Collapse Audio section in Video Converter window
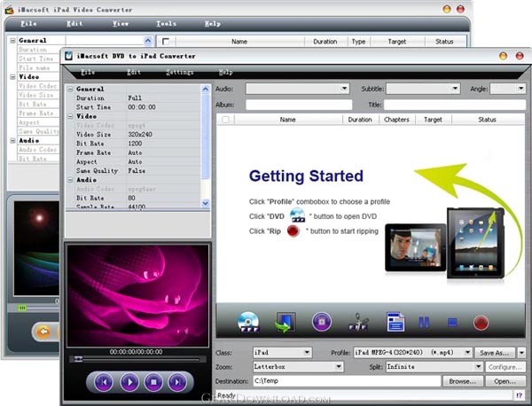Viewport: 532px width, 406px height. [x=12, y=140]
